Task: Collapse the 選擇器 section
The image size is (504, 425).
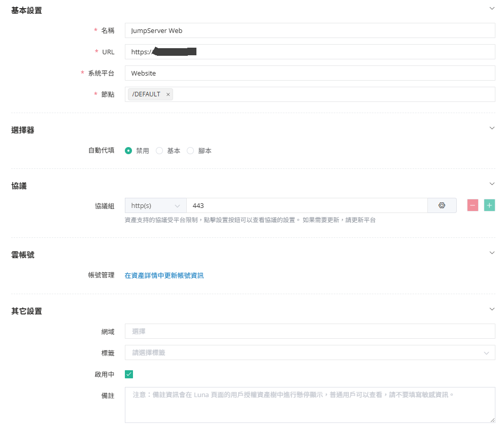Action: pyautogui.click(x=491, y=128)
